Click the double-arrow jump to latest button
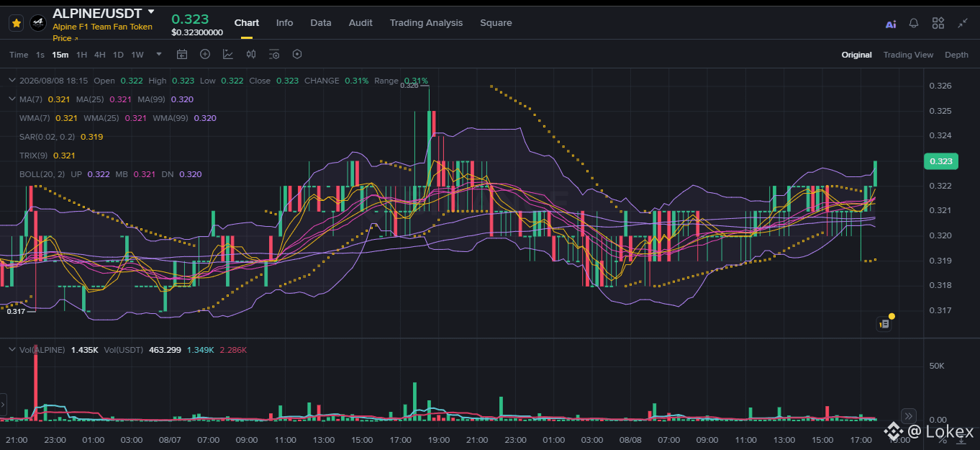 point(909,415)
